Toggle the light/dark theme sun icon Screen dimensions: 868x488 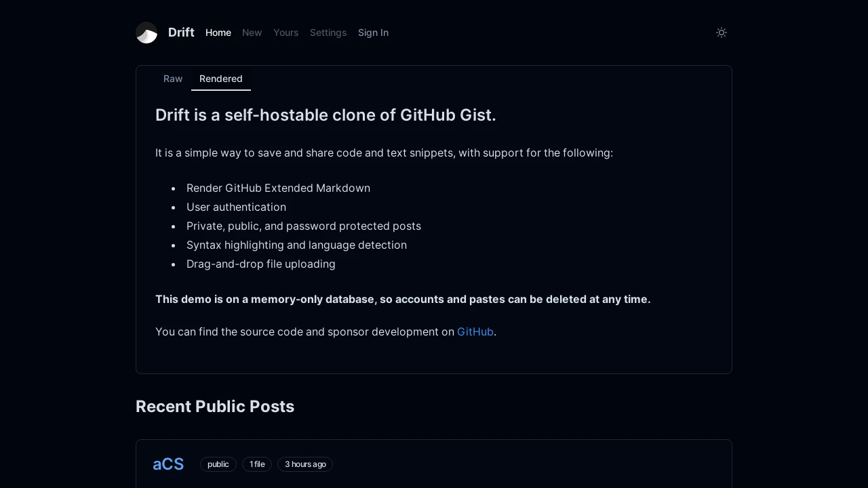(x=722, y=33)
